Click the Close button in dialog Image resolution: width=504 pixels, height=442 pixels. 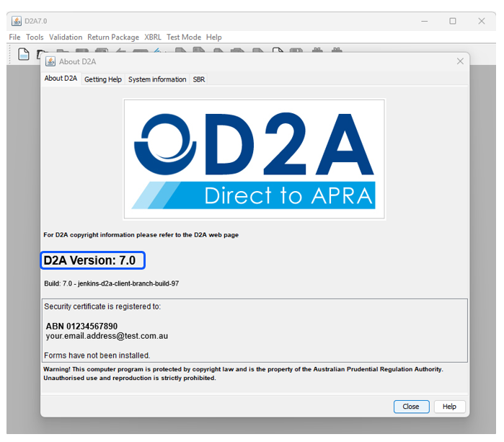[411, 407]
